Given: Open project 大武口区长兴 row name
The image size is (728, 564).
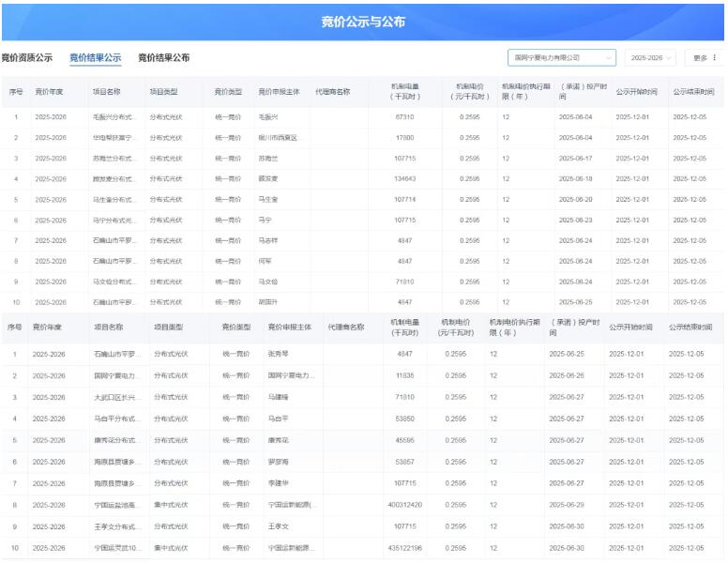Looking at the screenshot, I should [x=116, y=397].
